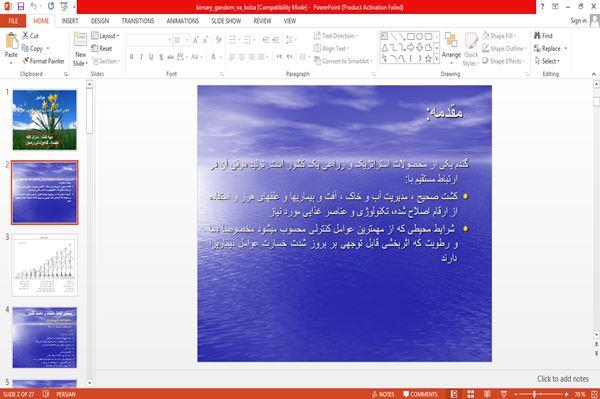The width and height of the screenshot is (600, 399).
Task: Click the zoom in plus button
Action: coord(566,394)
